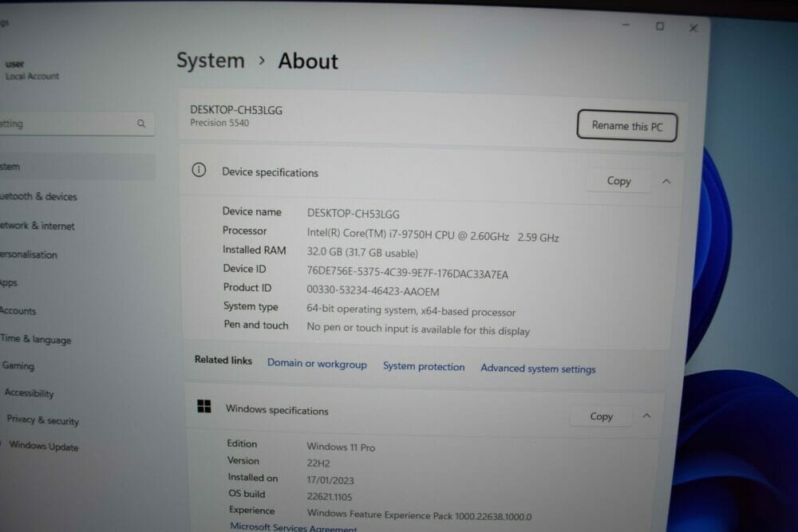Open the Microsoft Services Agreement link
798x532 pixels.
294,527
